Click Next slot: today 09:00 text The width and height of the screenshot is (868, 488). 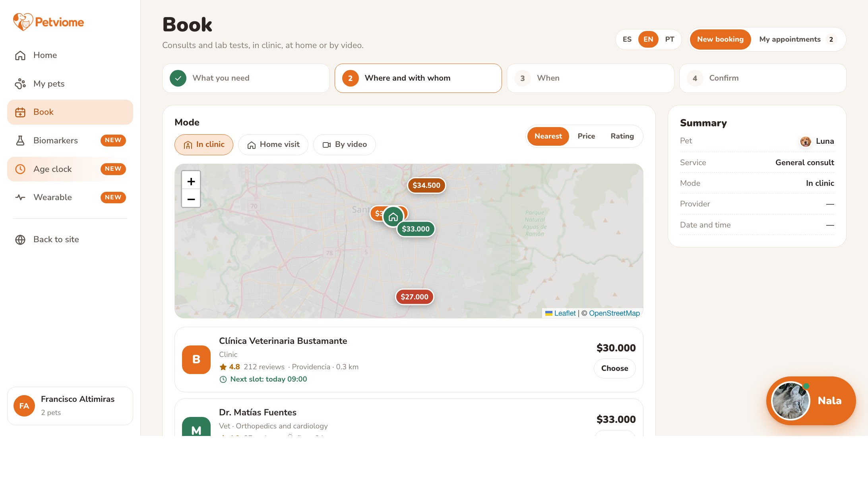(x=269, y=379)
